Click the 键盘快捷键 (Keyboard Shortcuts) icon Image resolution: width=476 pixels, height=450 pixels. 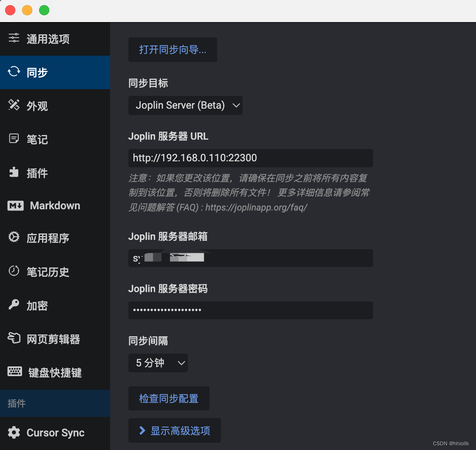(14, 371)
